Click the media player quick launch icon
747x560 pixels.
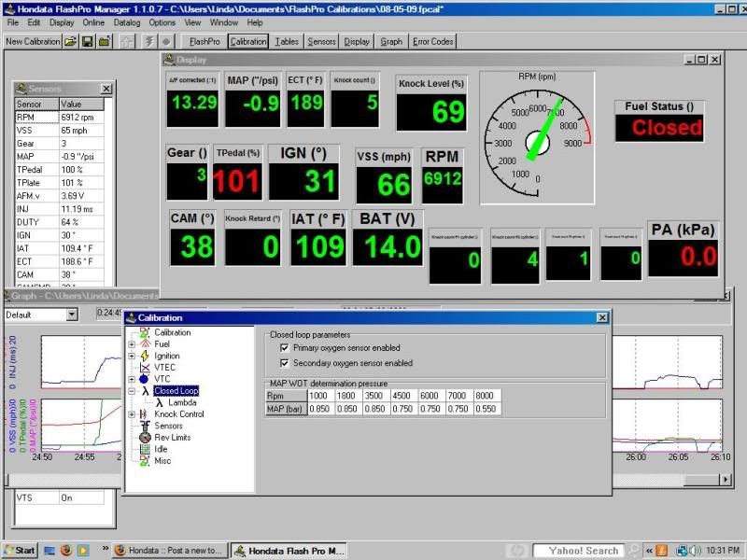click(83, 550)
